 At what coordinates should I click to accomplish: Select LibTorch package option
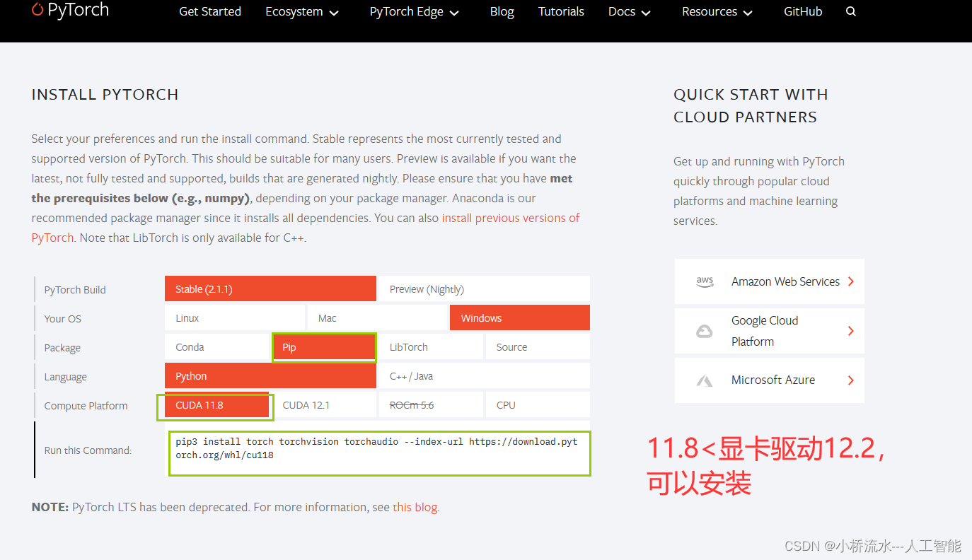[x=431, y=347]
